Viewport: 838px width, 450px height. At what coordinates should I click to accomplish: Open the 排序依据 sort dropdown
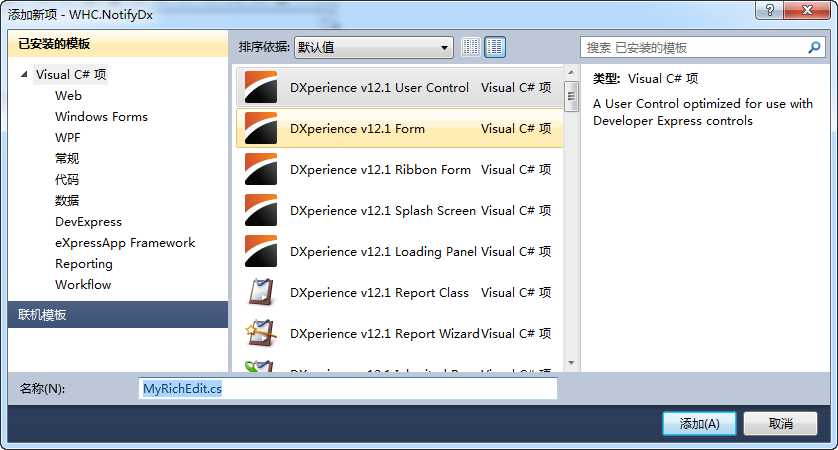pyautogui.click(x=374, y=48)
